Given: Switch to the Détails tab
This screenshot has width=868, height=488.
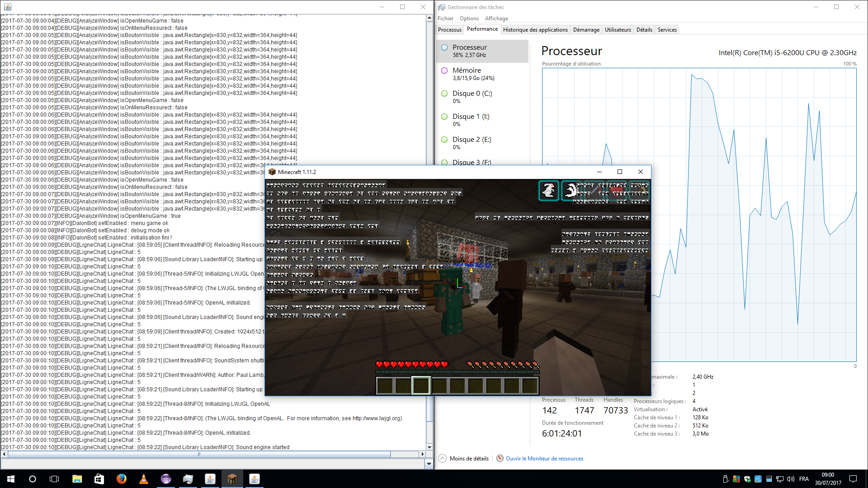Looking at the screenshot, I should (x=644, y=30).
